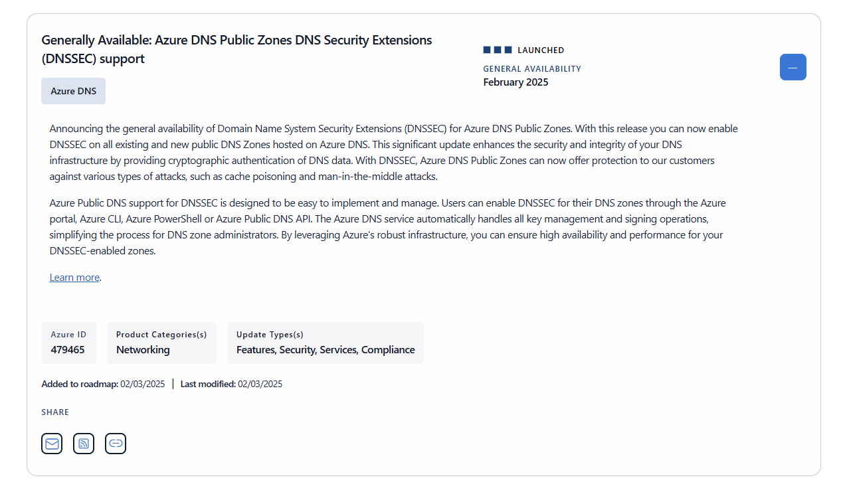Select the Azure DNS product tag

[x=73, y=91]
